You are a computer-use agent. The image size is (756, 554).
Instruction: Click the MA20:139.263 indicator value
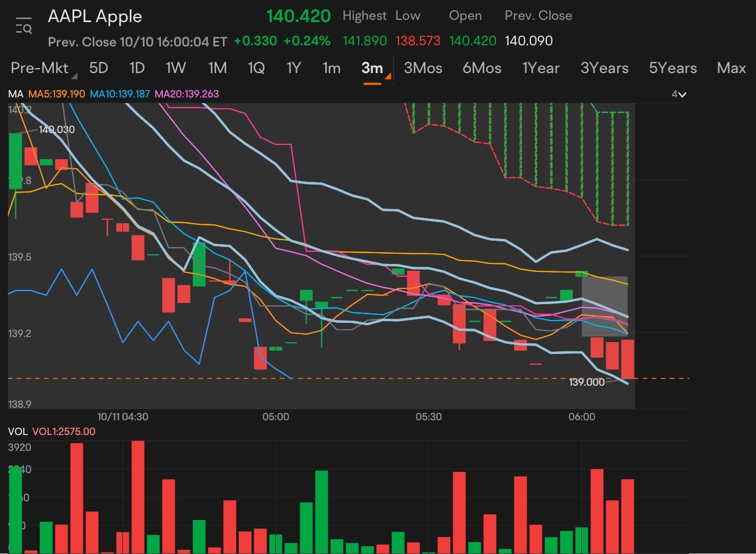(186, 94)
